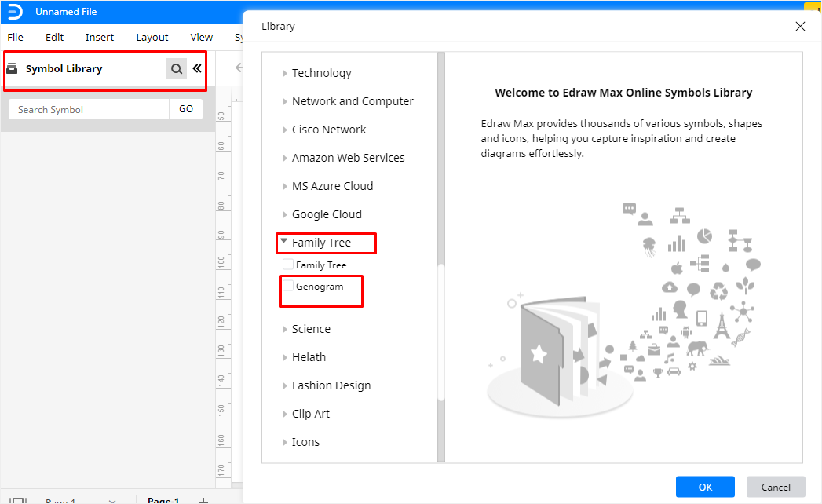This screenshot has height=504, width=822.
Task: Open the Layout menu
Action: [x=152, y=37]
